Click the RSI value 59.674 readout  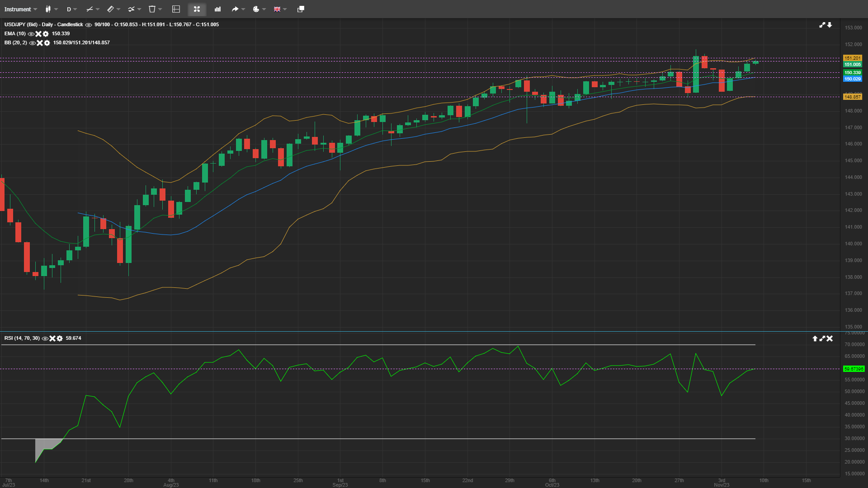(x=73, y=338)
